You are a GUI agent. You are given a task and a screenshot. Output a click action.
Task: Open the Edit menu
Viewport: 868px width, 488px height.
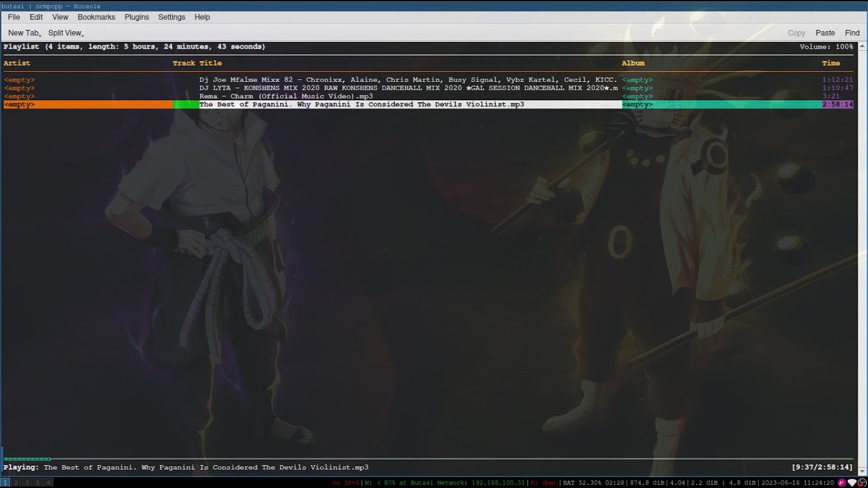tap(36, 17)
